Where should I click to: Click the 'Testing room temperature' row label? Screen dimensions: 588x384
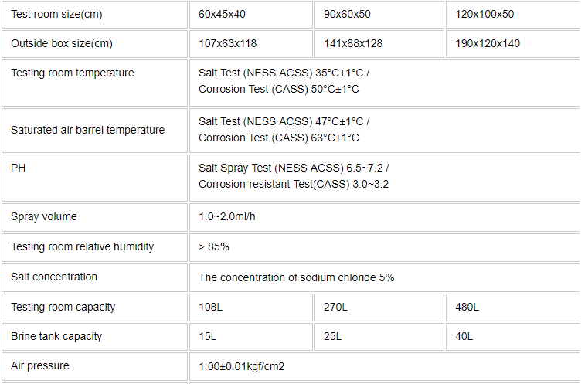[x=73, y=73]
